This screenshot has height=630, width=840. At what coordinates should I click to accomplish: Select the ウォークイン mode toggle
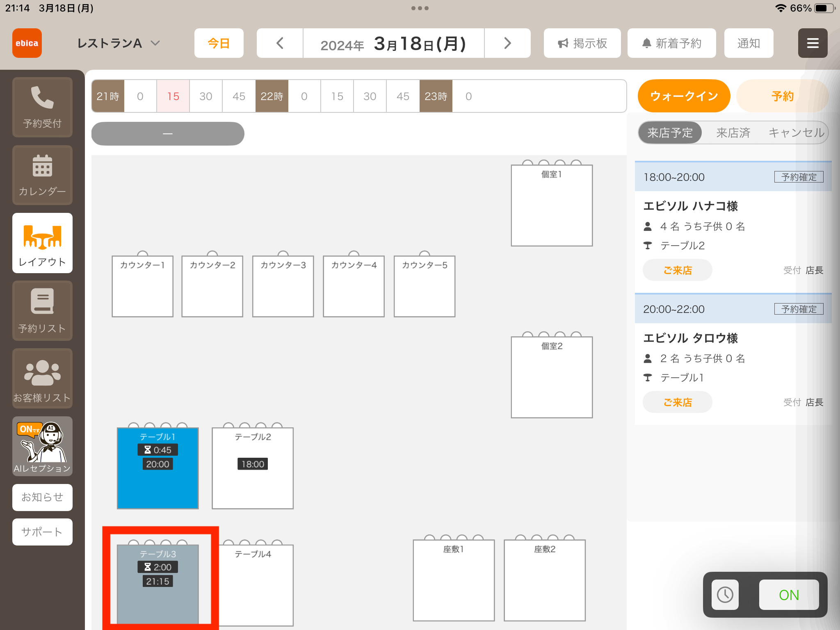684,96
